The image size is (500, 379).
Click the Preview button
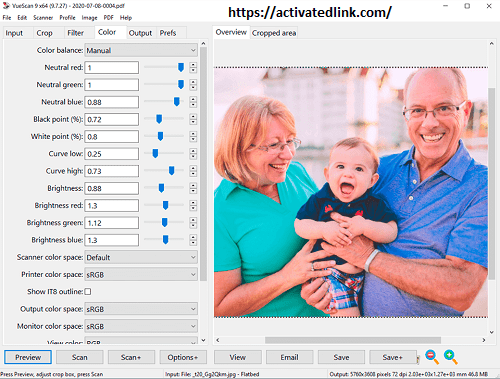(x=28, y=357)
